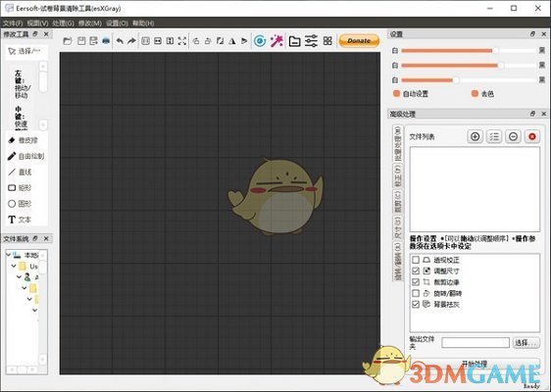Click the four-squares grid icon
551x392 pixels.
click(x=327, y=41)
